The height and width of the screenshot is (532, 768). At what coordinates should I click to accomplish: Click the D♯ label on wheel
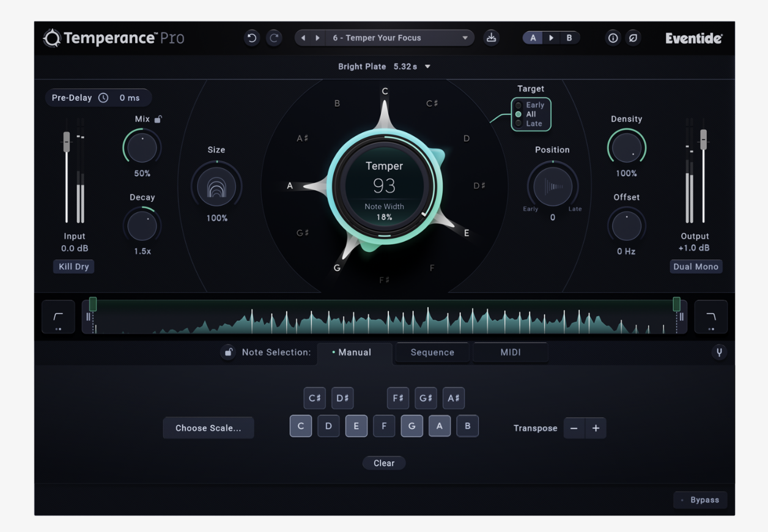point(479,185)
